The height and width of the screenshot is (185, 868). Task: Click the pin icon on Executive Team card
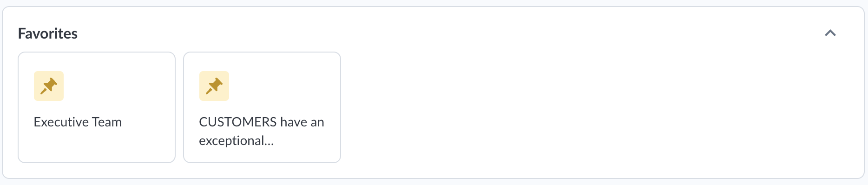point(49,86)
